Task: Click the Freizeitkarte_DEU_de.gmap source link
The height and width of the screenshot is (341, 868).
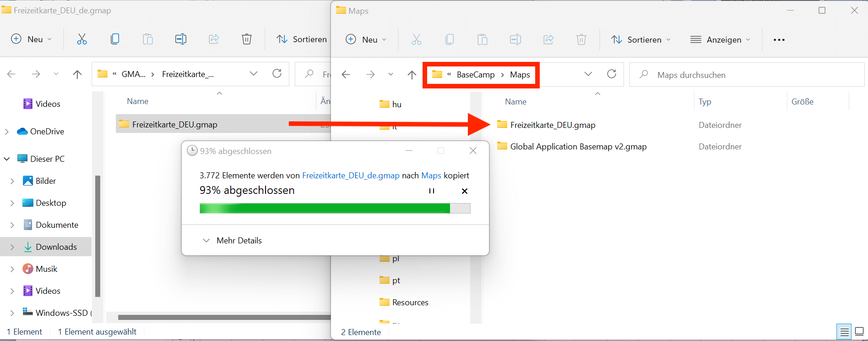Action: 351,176
